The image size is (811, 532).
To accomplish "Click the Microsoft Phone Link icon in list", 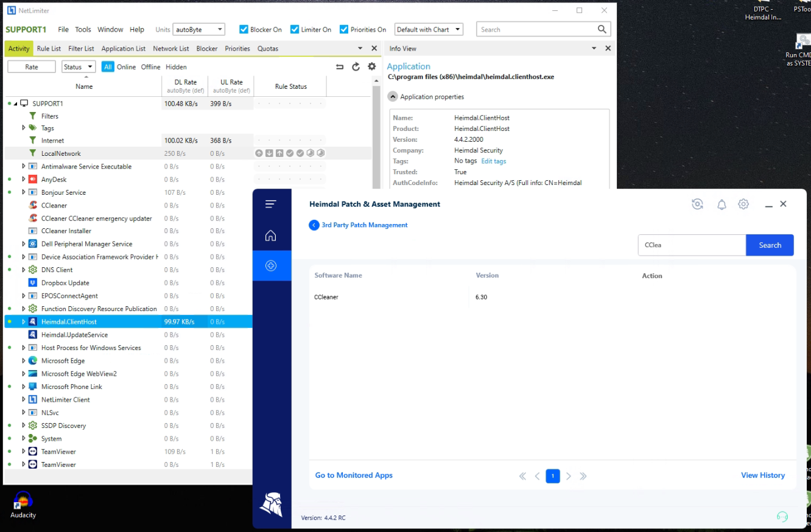I will 33,387.
